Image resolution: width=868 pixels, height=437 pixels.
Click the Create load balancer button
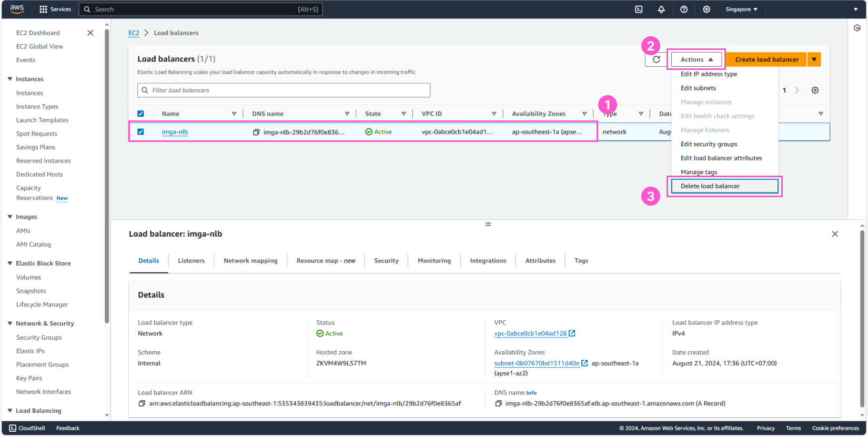pos(766,59)
